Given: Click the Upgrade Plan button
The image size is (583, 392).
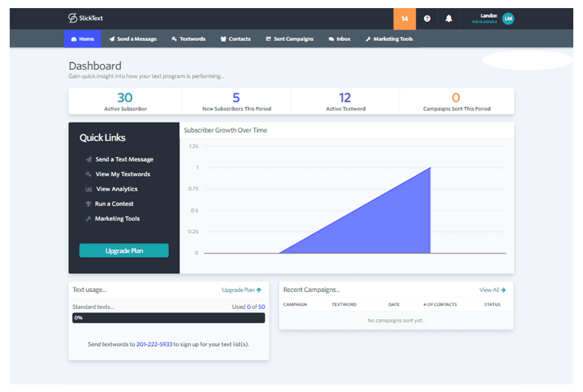Looking at the screenshot, I should click(124, 250).
